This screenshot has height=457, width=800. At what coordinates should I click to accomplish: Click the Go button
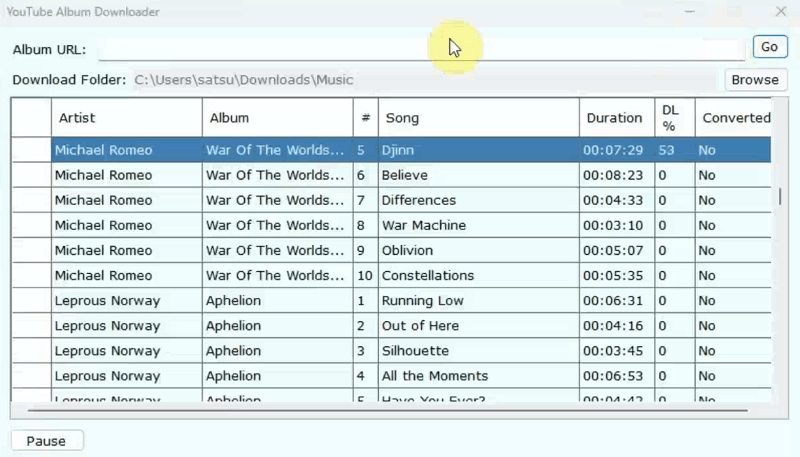pos(770,47)
